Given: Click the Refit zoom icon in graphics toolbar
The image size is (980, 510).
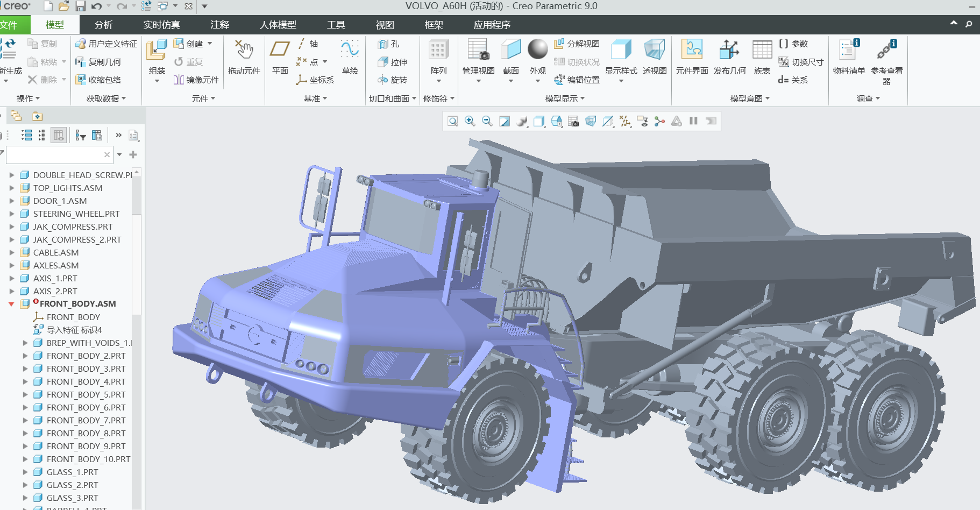Looking at the screenshot, I should (x=453, y=121).
